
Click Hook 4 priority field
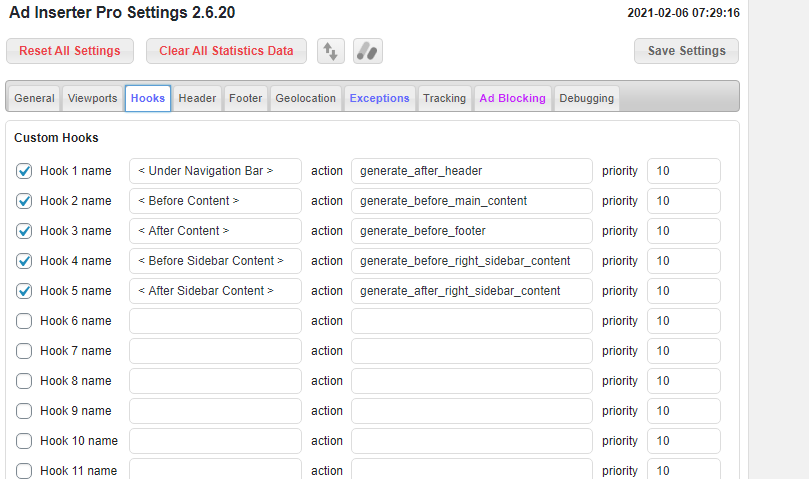[684, 261]
